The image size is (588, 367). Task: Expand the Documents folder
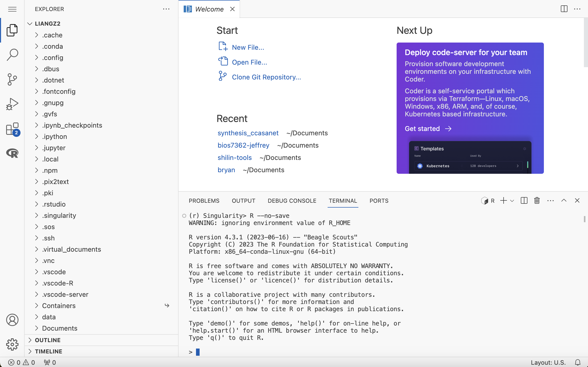[x=60, y=328]
